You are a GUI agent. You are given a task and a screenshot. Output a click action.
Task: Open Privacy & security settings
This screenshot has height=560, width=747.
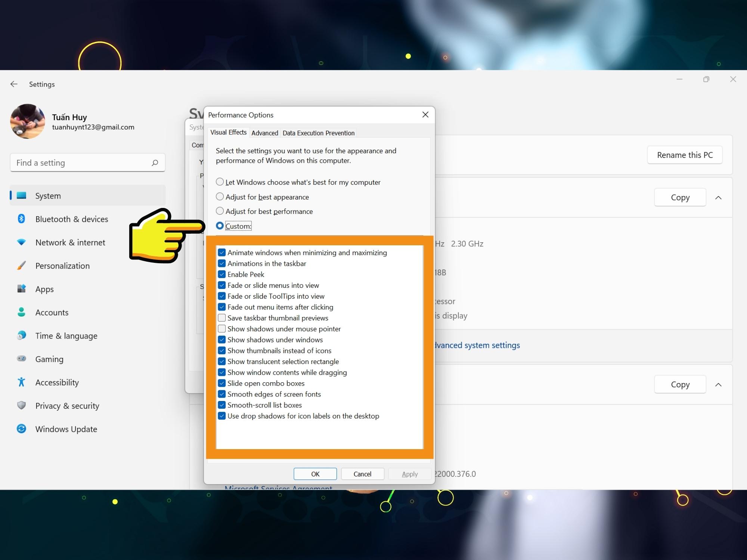pyautogui.click(x=87, y=405)
